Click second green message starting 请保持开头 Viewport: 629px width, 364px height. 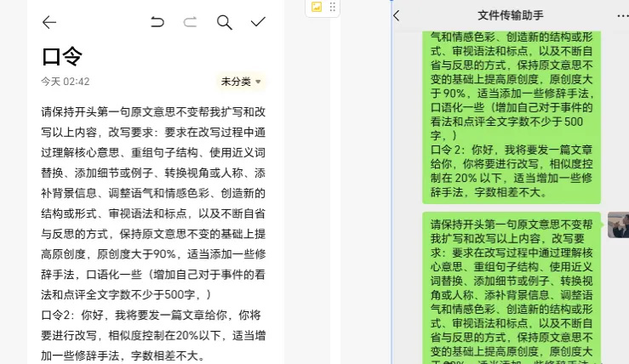click(512, 287)
